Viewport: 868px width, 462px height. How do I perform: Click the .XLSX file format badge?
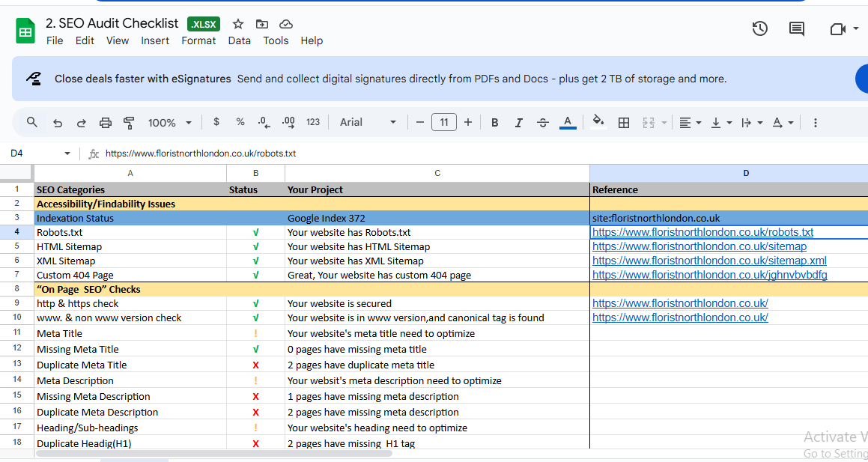204,24
